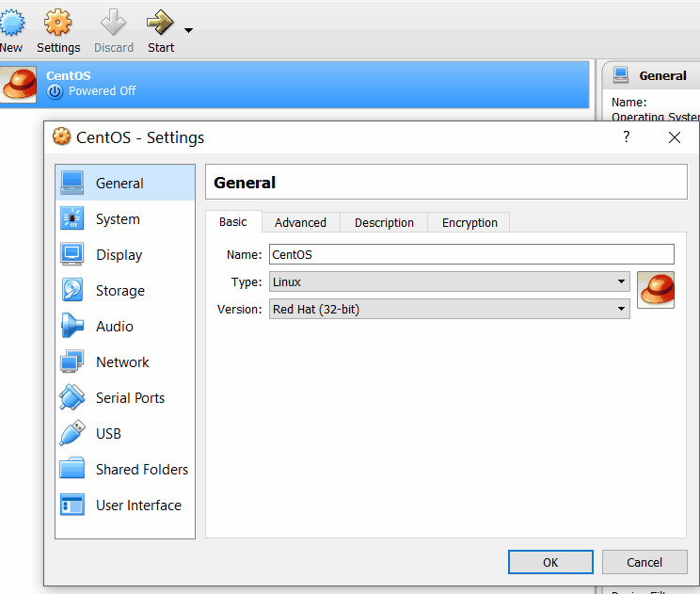The height and width of the screenshot is (594, 700).
Task: Open the Display settings category icon
Action: [x=72, y=254]
